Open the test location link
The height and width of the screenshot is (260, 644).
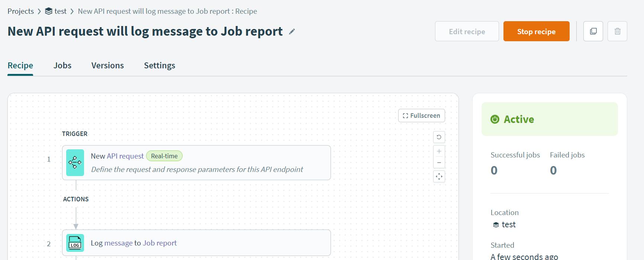[508, 224]
